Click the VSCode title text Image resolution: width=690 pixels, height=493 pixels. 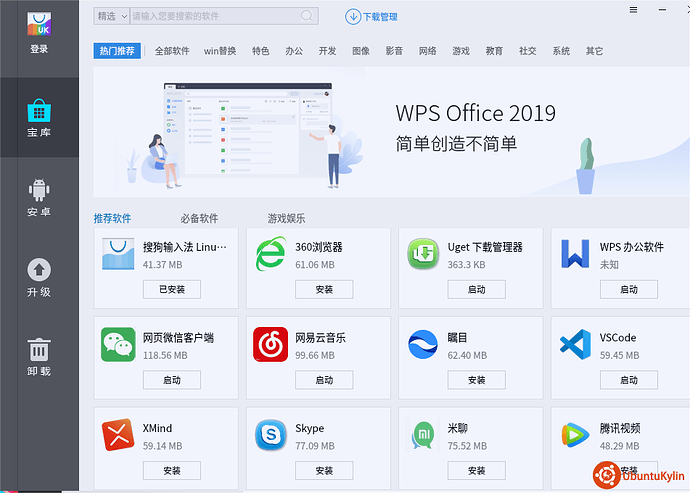pos(618,338)
